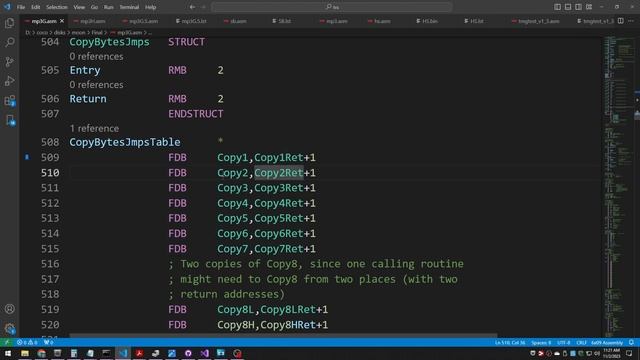The image size is (640, 360).
Task: Click the bookmark marker beside line 509
Action: coord(27,157)
